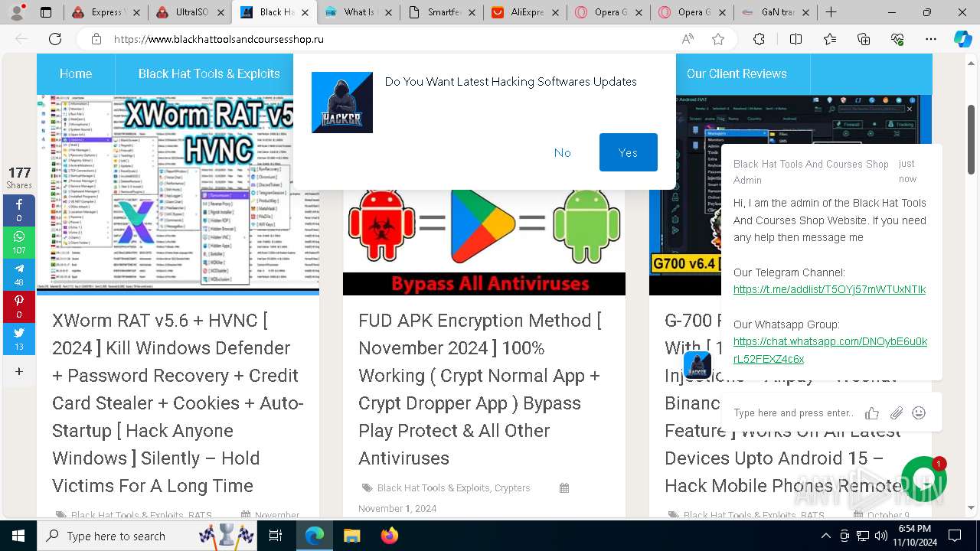Send a thumbs up in chat
This screenshot has width=980, height=551.
pyautogui.click(x=871, y=413)
